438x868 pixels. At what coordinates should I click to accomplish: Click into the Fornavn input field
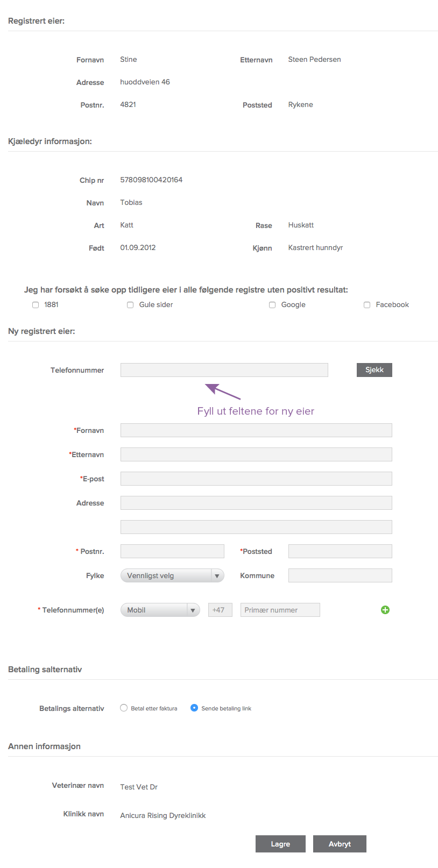256,430
